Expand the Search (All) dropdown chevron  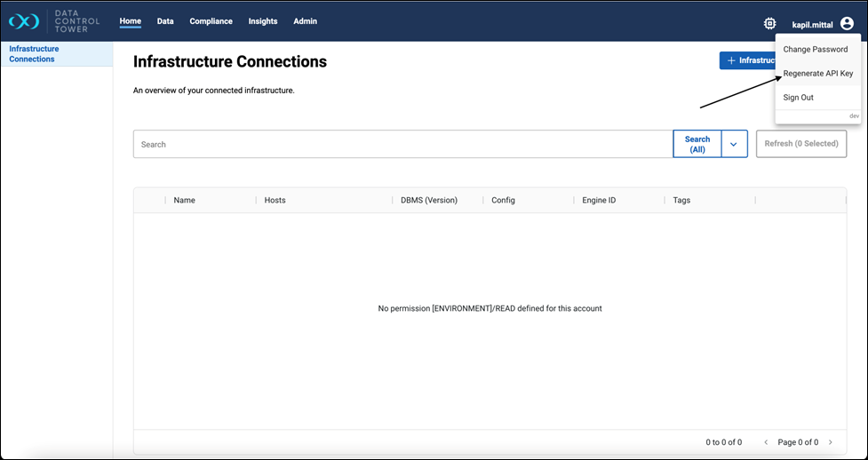[734, 144]
